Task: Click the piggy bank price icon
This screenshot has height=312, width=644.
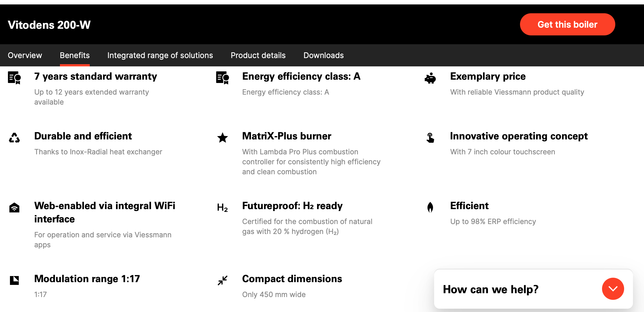Action: 430,78
